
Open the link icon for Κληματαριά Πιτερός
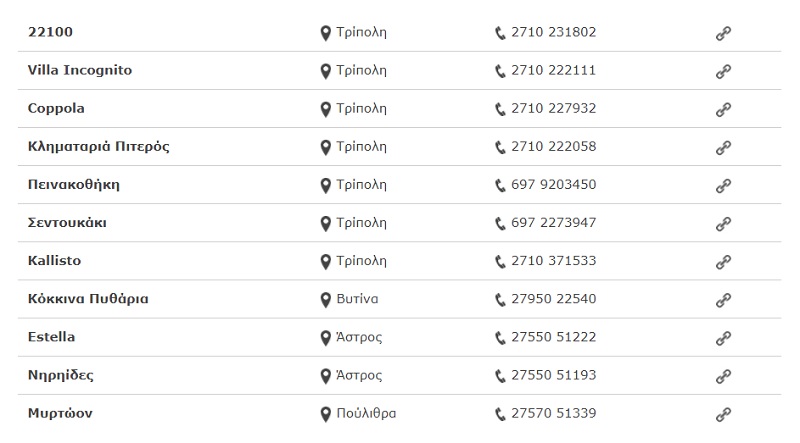coord(723,147)
